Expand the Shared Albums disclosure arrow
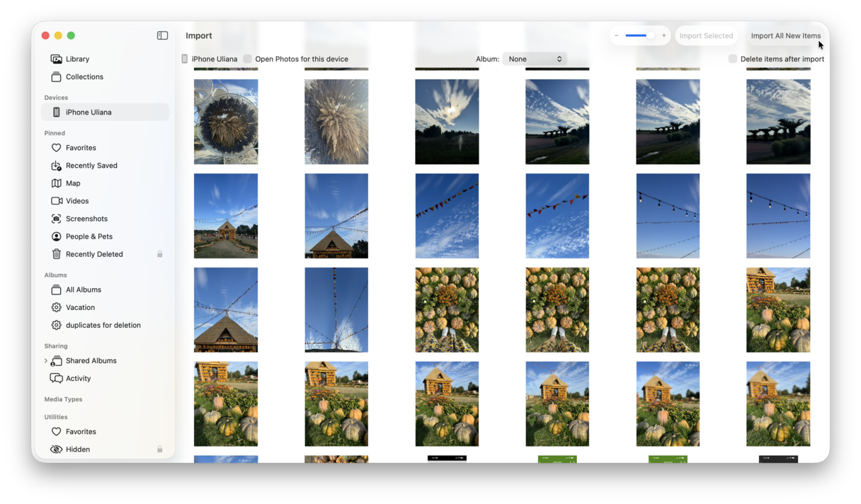The height and width of the screenshot is (504, 861). point(46,361)
